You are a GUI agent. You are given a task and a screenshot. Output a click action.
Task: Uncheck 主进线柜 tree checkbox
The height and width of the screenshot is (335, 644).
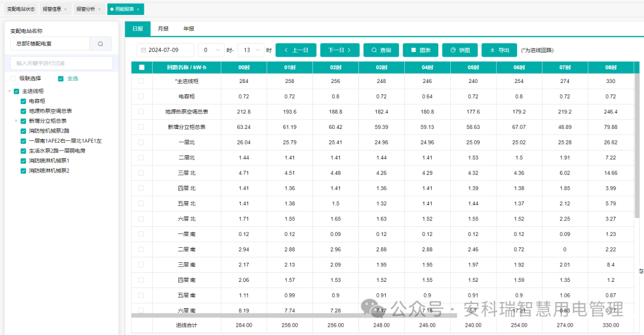click(x=17, y=91)
